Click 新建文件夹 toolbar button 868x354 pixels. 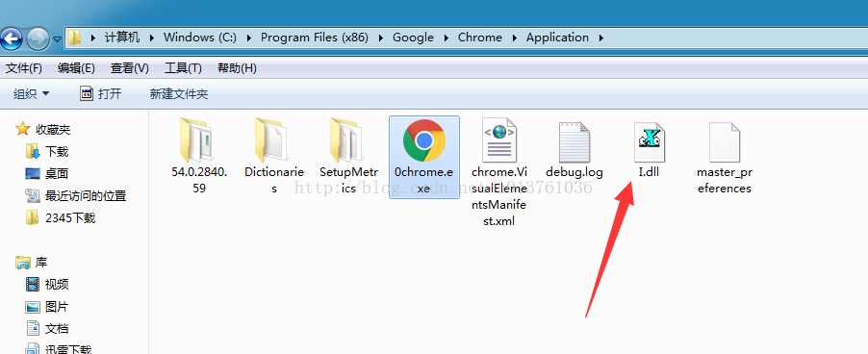179,94
